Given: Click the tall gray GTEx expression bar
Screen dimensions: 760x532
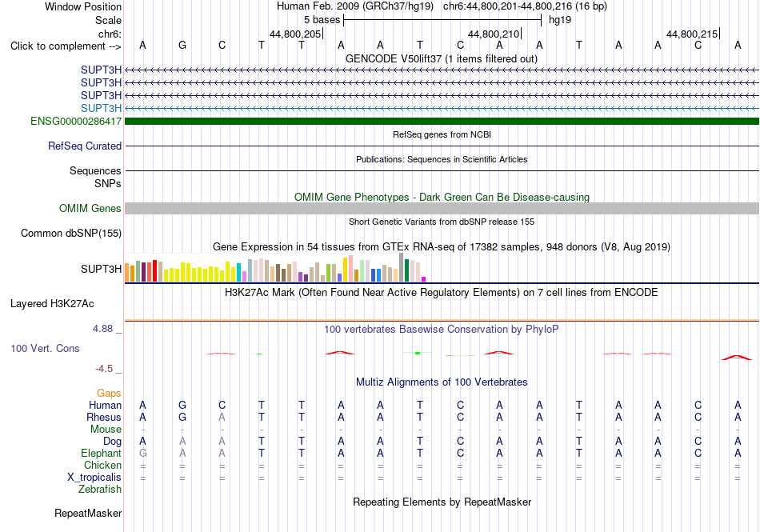Looking at the screenshot, I should (x=402, y=267).
